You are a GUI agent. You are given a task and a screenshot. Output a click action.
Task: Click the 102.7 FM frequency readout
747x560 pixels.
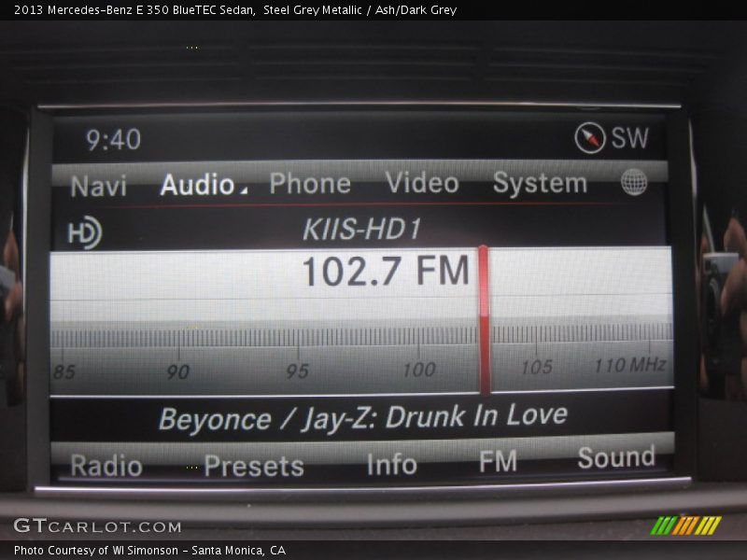[x=386, y=271]
